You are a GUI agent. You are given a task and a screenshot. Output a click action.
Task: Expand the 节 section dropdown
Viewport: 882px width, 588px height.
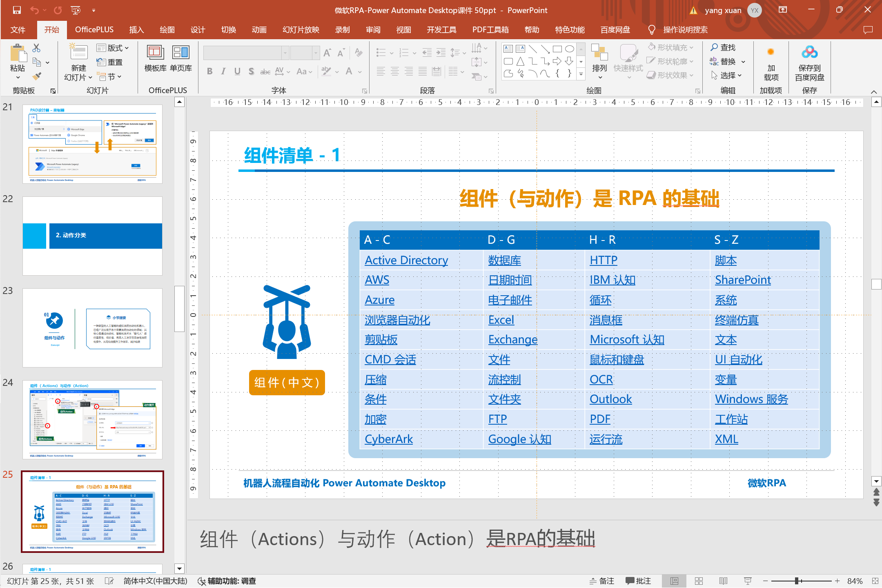point(109,76)
